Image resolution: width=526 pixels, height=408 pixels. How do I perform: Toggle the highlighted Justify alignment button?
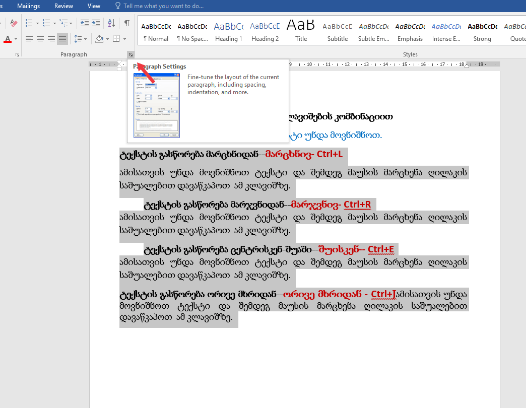(x=62, y=39)
